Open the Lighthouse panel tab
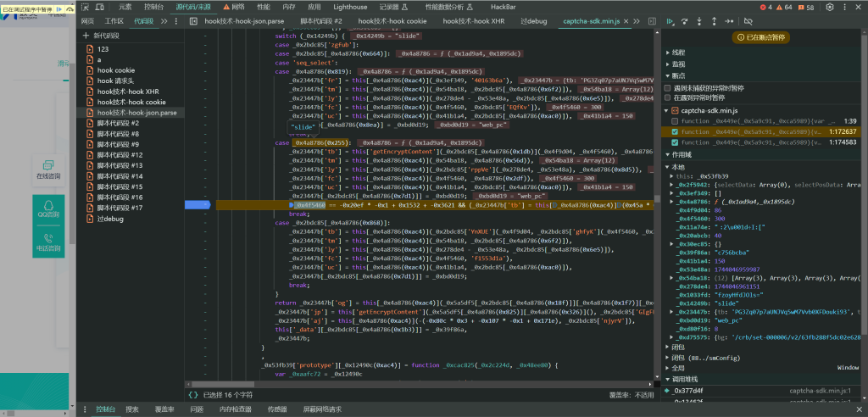The image size is (868, 417). (x=350, y=7)
